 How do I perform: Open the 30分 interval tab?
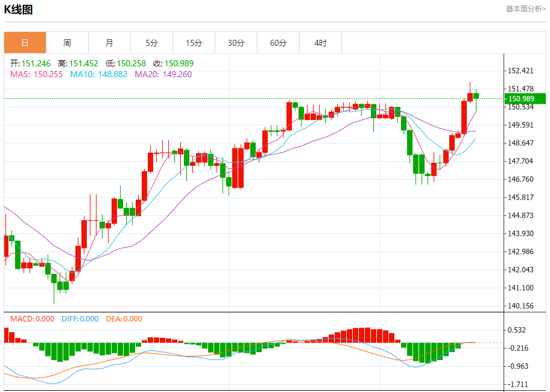pyautogui.click(x=236, y=43)
